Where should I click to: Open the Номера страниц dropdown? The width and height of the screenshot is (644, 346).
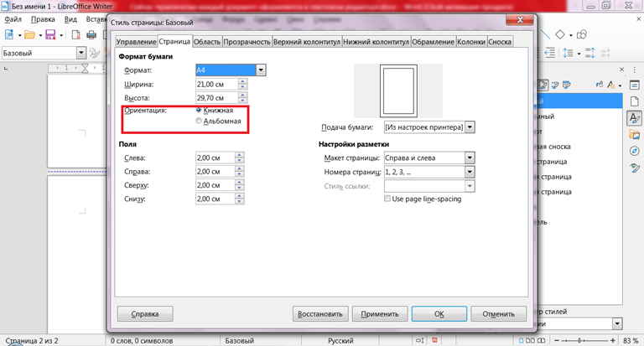pos(470,172)
